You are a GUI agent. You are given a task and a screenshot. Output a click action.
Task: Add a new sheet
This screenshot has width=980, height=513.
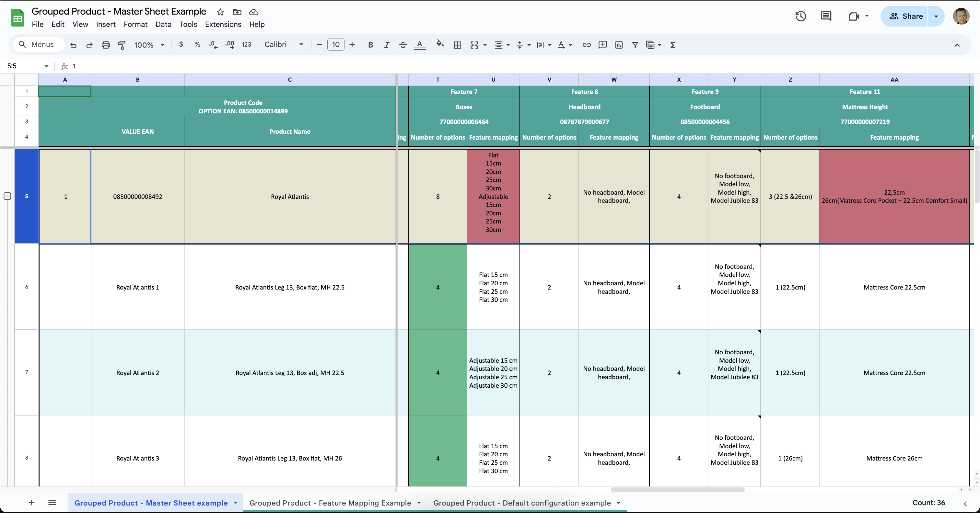click(x=31, y=503)
